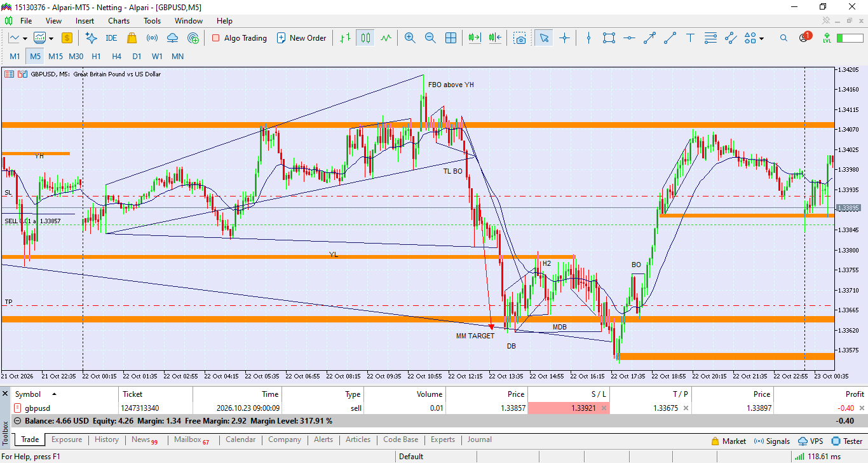This screenshot has height=463, width=868.
Task: Close the Toolbox panel
Action: coord(6,394)
